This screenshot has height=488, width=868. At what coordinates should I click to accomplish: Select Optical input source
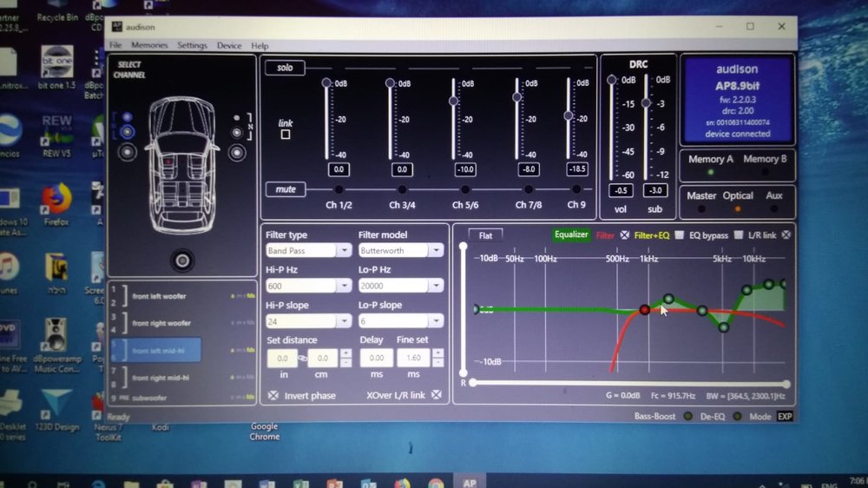point(737,196)
